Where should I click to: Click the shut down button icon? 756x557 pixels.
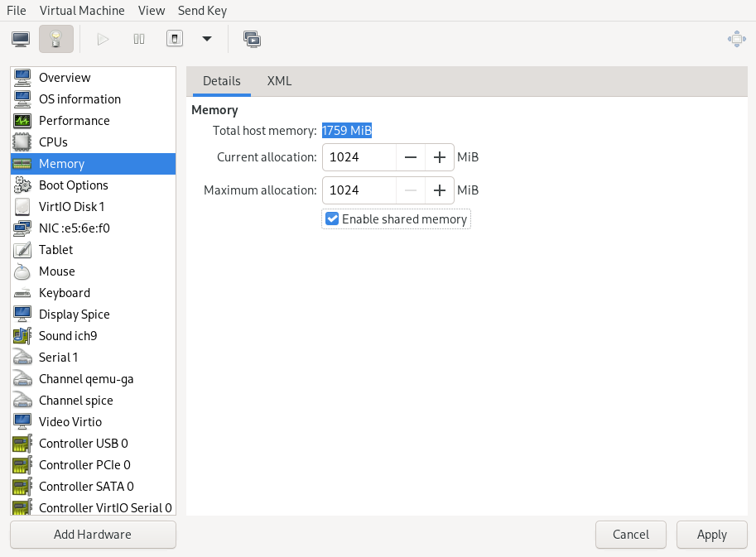[174, 39]
